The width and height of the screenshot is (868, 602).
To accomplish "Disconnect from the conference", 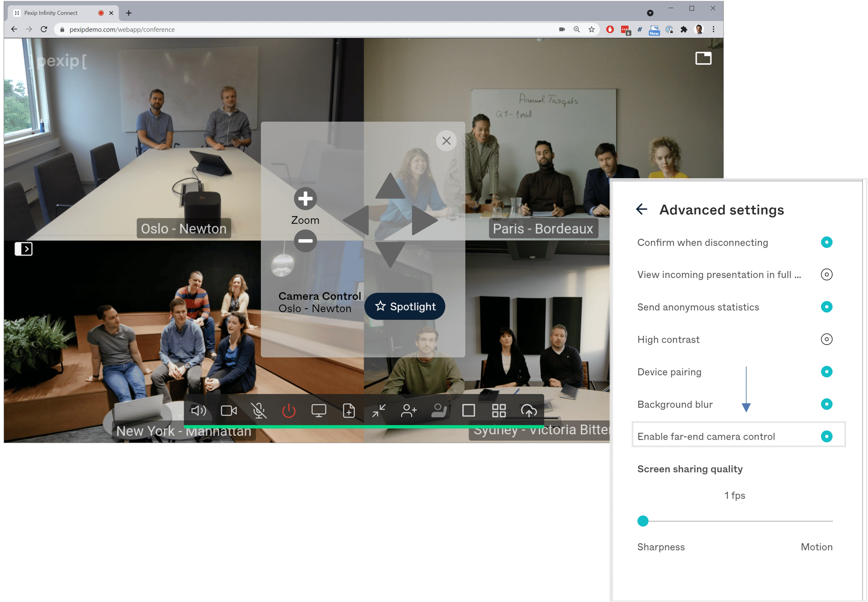I will coord(289,411).
